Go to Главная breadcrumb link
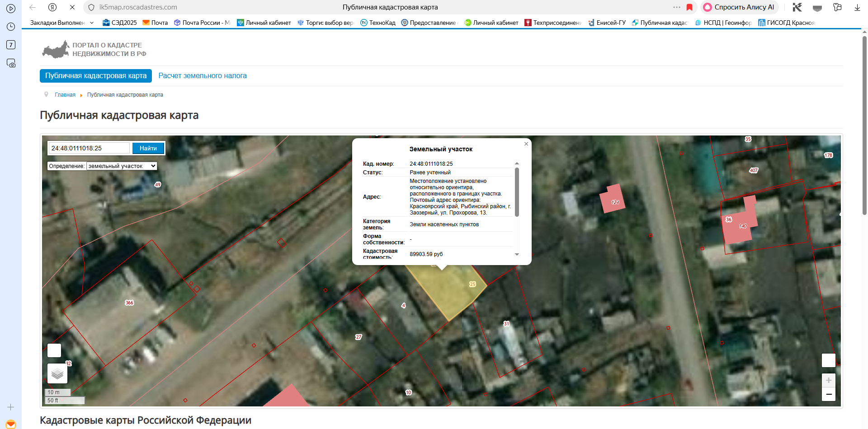The width and height of the screenshot is (868, 429). coord(65,95)
